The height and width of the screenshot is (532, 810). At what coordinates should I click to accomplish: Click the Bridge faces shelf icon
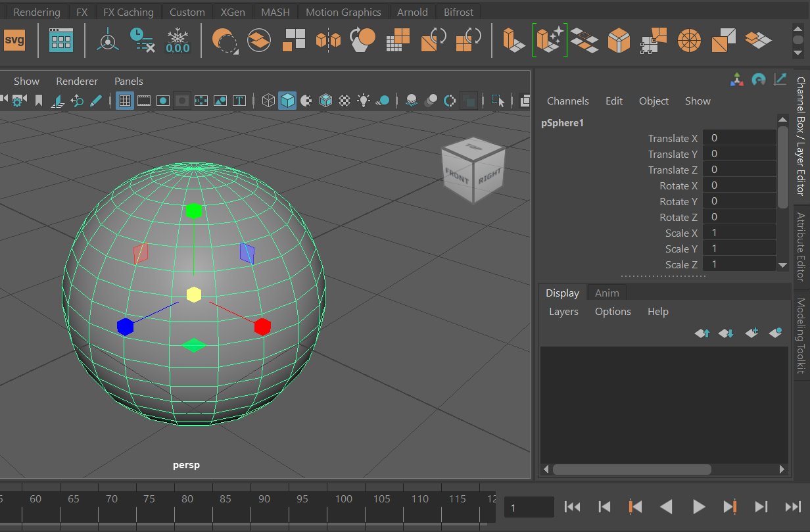point(584,40)
